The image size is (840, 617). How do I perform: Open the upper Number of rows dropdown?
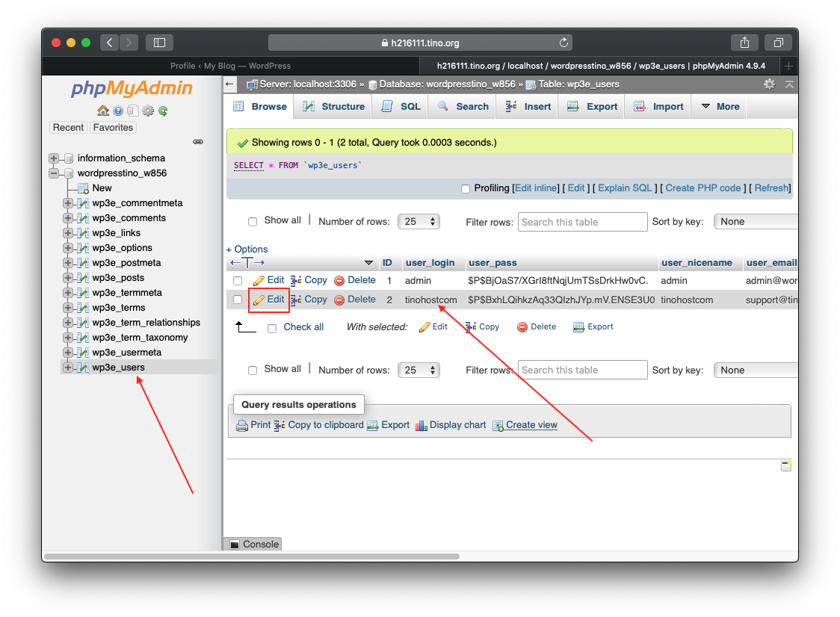click(420, 222)
